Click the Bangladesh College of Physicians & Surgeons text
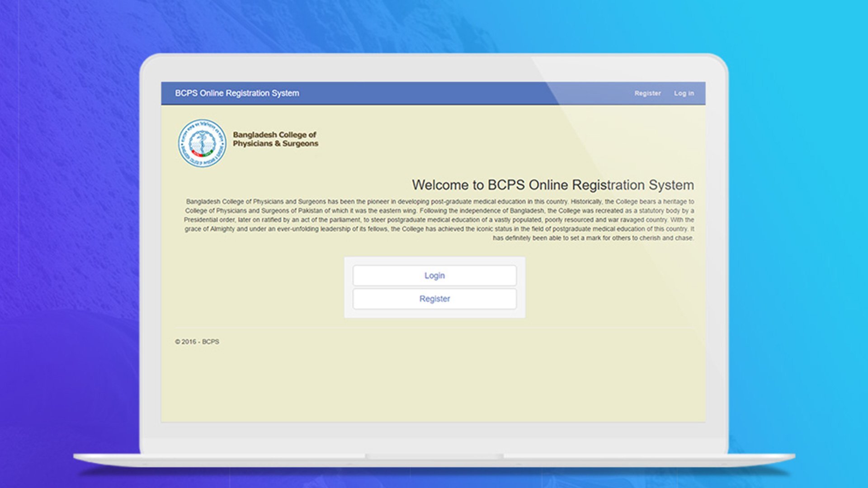The width and height of the screenshot is (868, 488). (275, 139)
